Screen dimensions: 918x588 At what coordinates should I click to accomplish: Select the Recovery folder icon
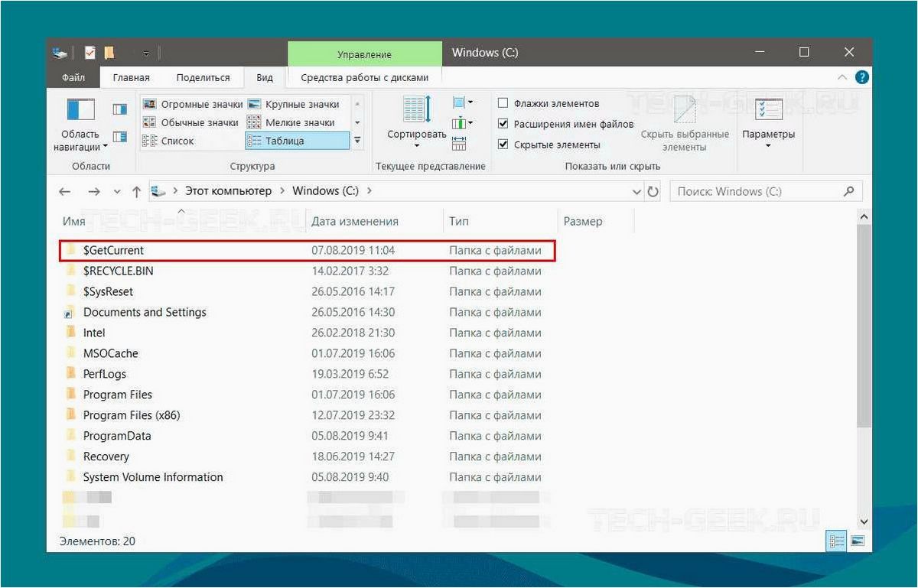point(70,456)
